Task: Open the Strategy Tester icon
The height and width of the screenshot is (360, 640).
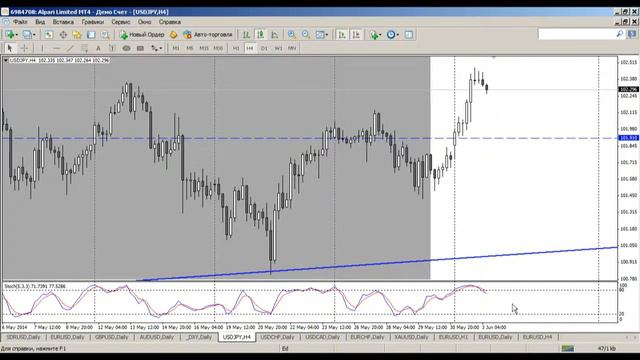Action: pos(105,35)
